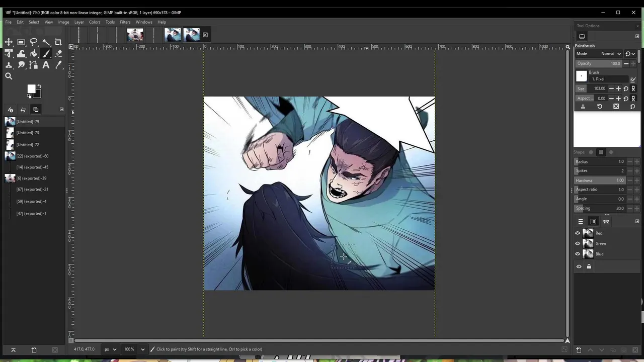Reset brush Size to native size
The width and height of the screenshot is (644, 362).
point(626,88)
